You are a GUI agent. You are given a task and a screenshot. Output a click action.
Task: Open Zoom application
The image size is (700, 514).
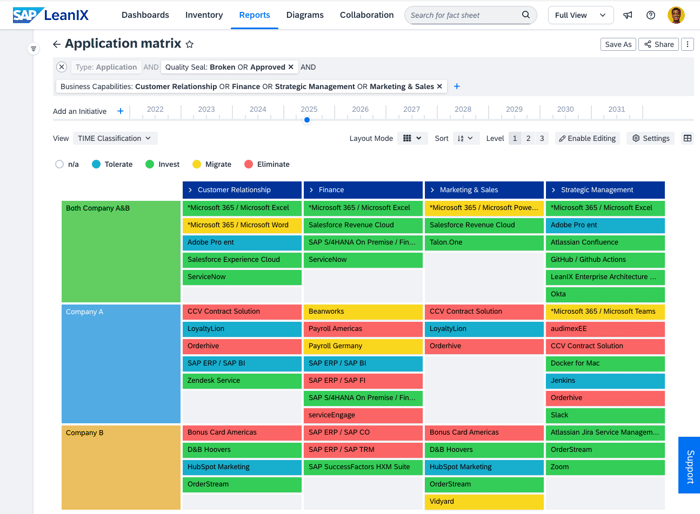tap(605, 467)
